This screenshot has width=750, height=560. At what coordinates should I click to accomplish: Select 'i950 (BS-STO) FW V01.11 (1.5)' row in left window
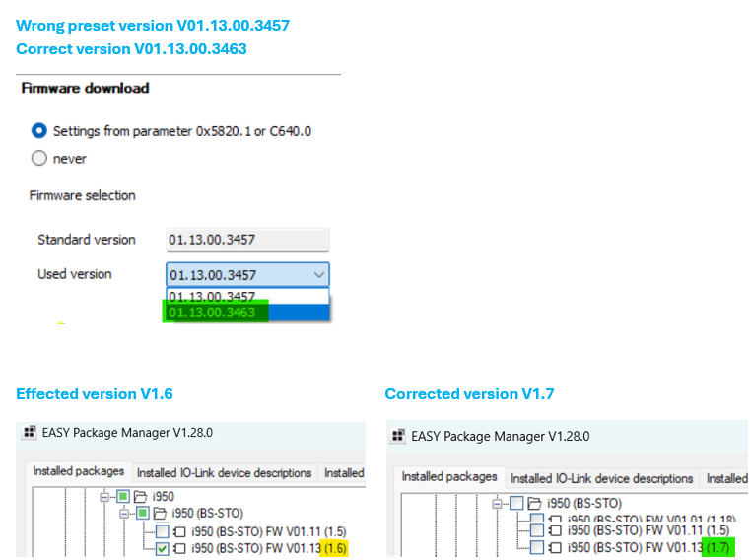269,531
